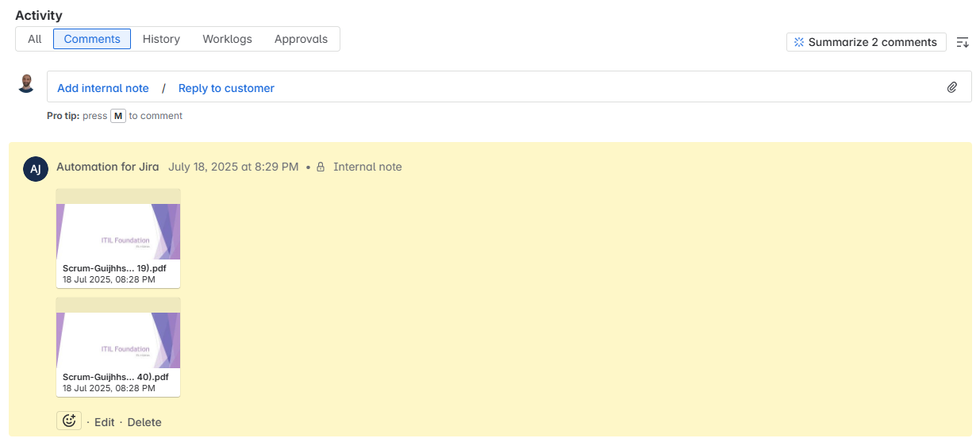
Task: Click the Add internal note link
Action: click(x=103, y=88)
